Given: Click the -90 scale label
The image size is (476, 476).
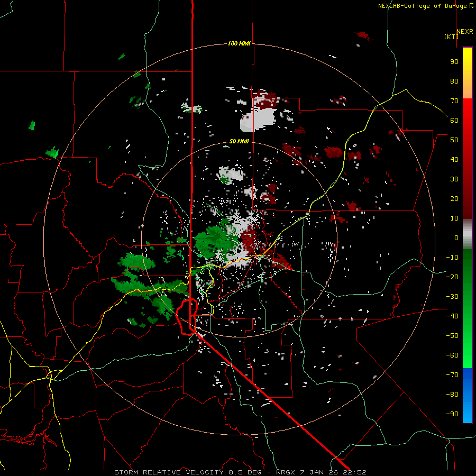Looking at the screenshot, I should click(x=452, y=414).
